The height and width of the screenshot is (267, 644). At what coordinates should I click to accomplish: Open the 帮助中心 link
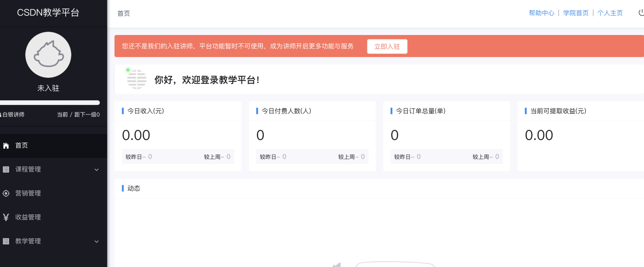pos(541,13)
